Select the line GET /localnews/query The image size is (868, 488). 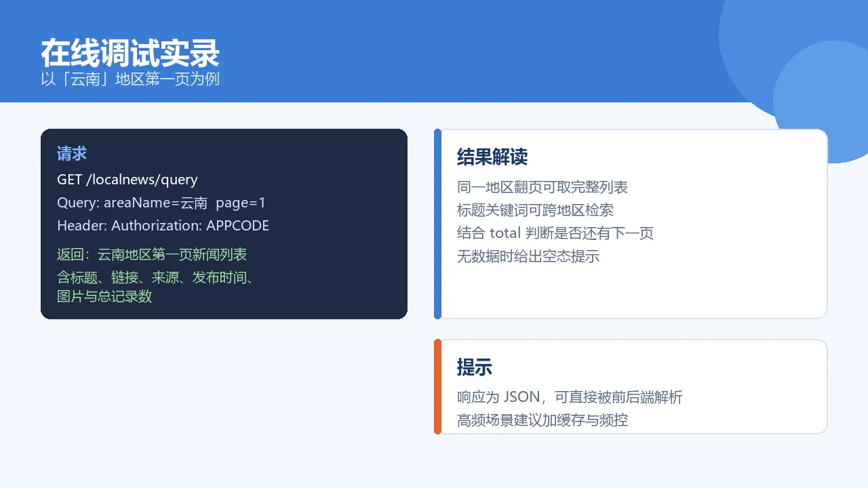click(x=127, y=180)
